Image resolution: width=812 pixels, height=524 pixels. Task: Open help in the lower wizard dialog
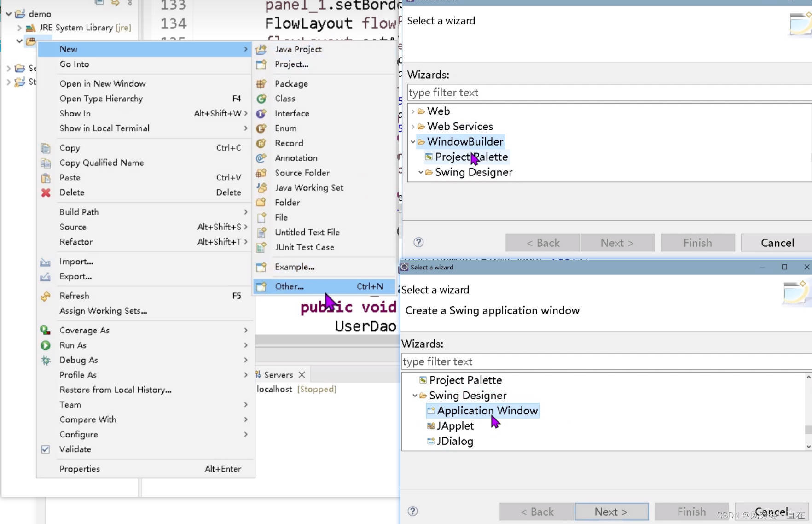pos(413,511)
